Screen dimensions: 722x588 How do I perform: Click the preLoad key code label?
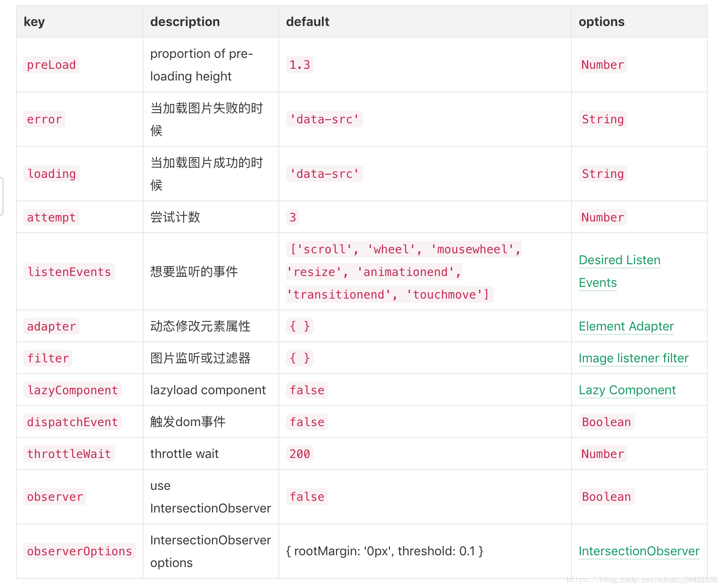[x=51, y=65]
